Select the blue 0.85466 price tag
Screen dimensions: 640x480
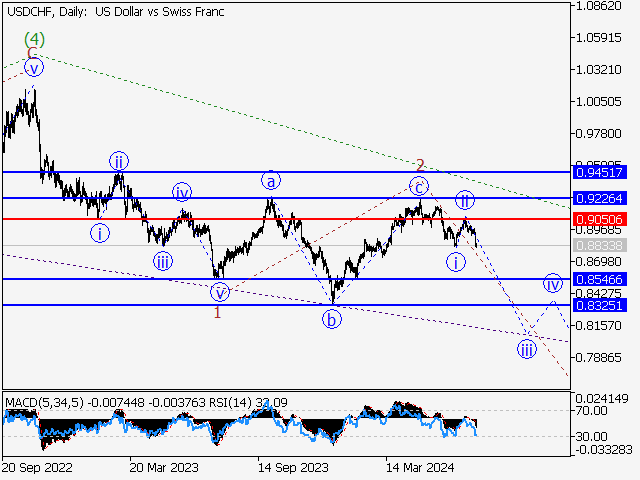click(600, 279)
